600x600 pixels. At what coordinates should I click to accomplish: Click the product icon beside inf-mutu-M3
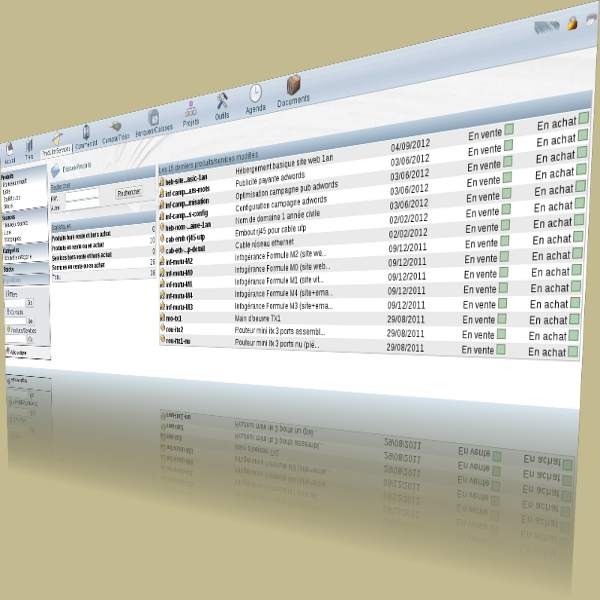162,307
